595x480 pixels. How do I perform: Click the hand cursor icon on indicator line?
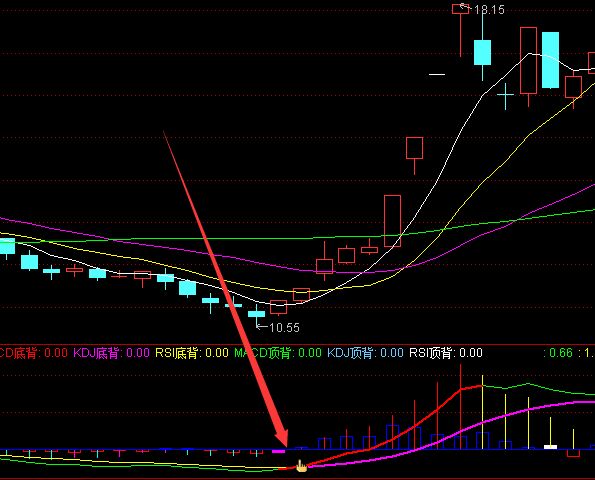pyautogui.click(x=301, y=466)
